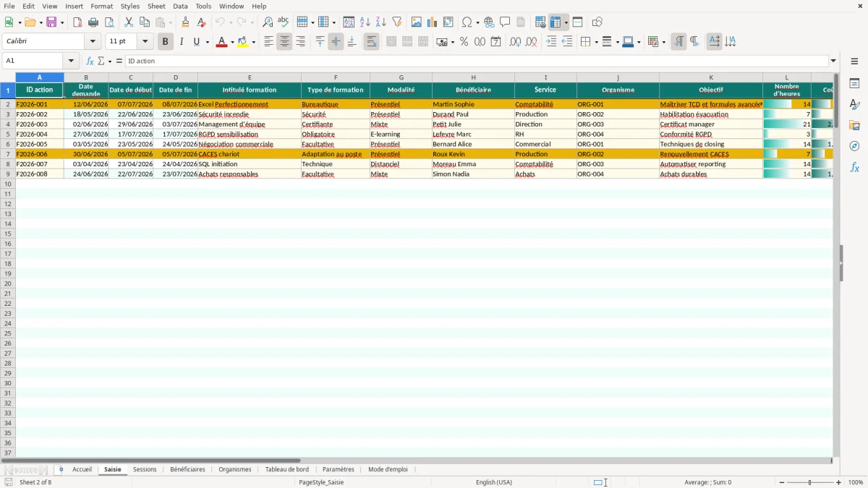Expand the Name Box dropdown

tap(71, 61)
